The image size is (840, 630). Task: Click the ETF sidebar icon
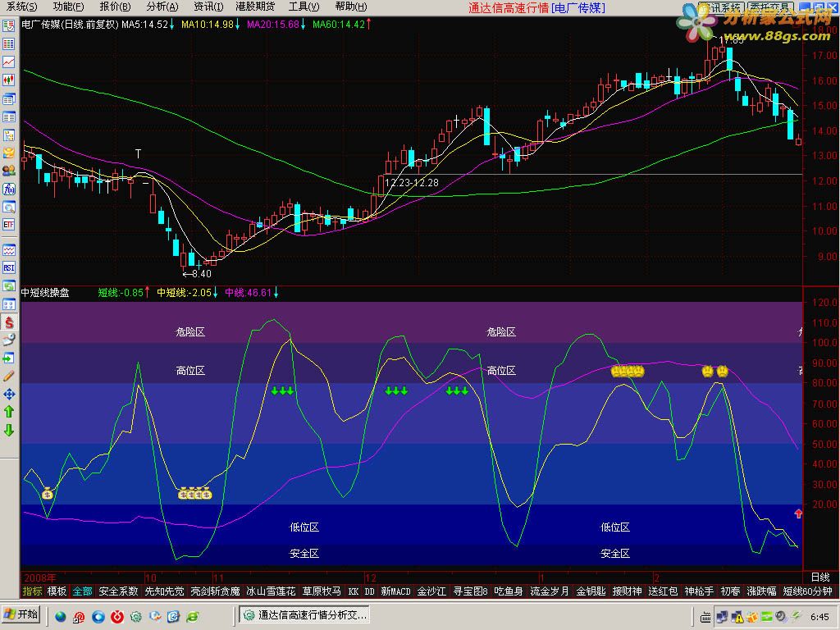pos(8,225)
